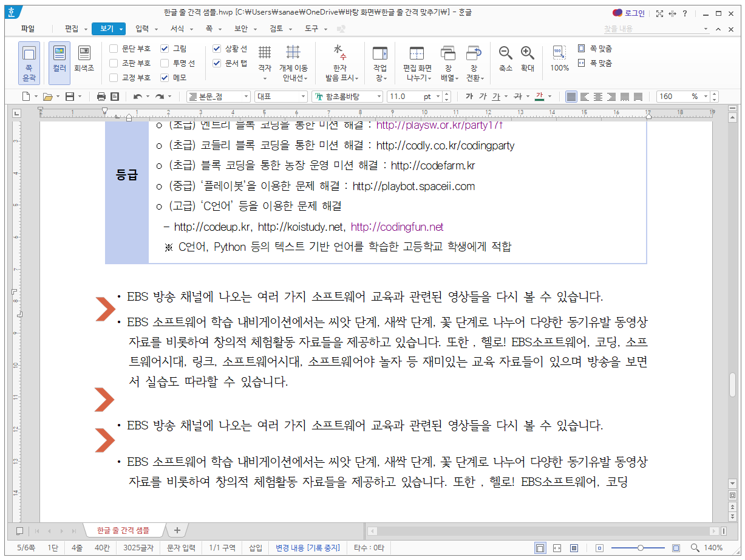
Task: Open the 서식 menu
Action: coord(177,29)
